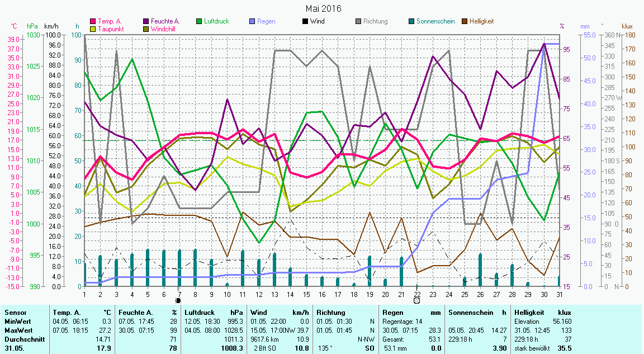Image resolution: width=644 pixels, height=354 pixels.
Task: Click the yellow Taupunkt legend swatch
Action: (93, 29)
